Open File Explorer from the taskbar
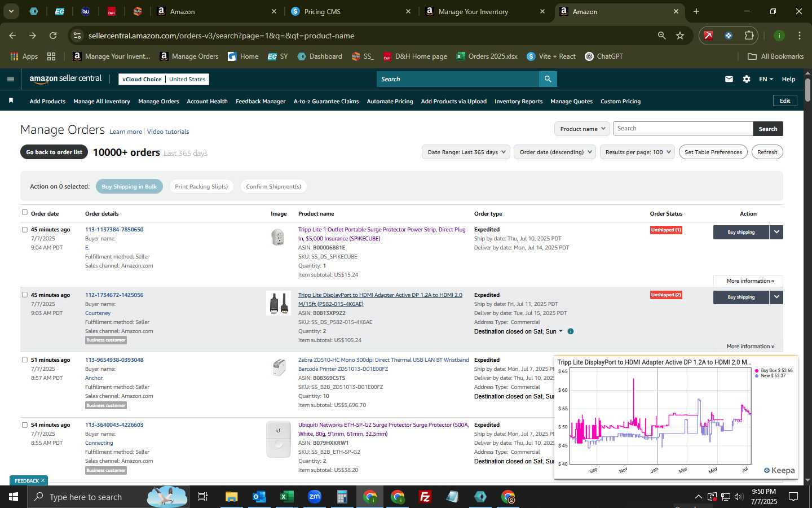This screenshot has width=812, height=508. tap(231, 497)
